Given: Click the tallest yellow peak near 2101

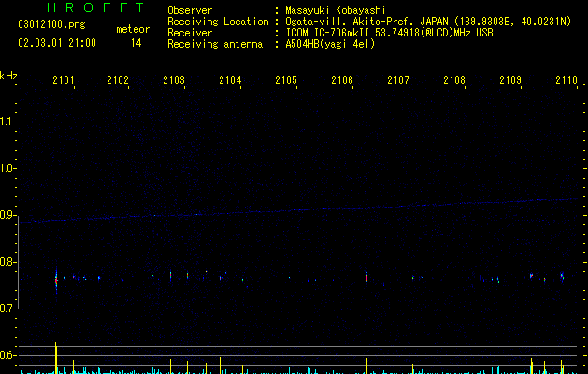Looking at the screenshot, I should pyautogui.click(x=56, y=358).
